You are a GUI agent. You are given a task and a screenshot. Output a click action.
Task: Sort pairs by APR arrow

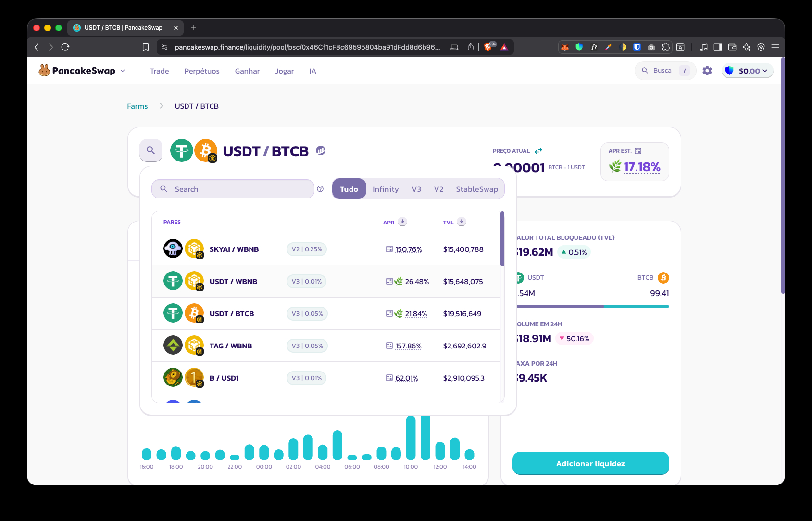coord(402,222)
